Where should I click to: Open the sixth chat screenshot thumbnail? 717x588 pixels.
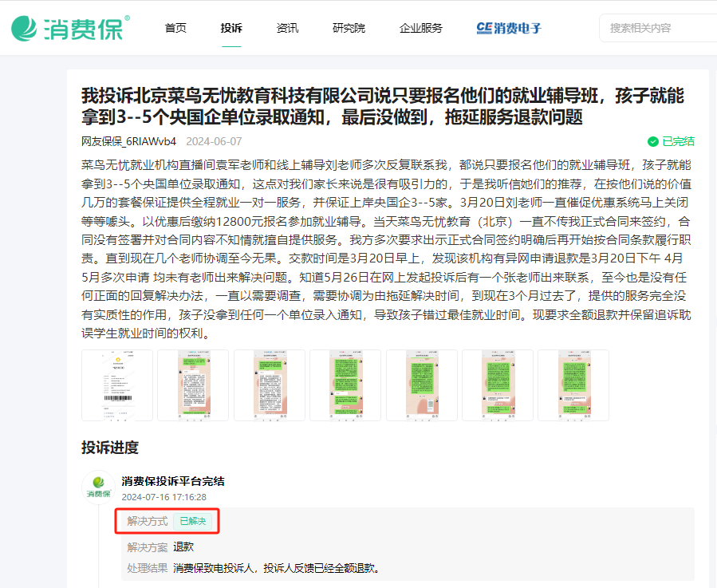498,385
